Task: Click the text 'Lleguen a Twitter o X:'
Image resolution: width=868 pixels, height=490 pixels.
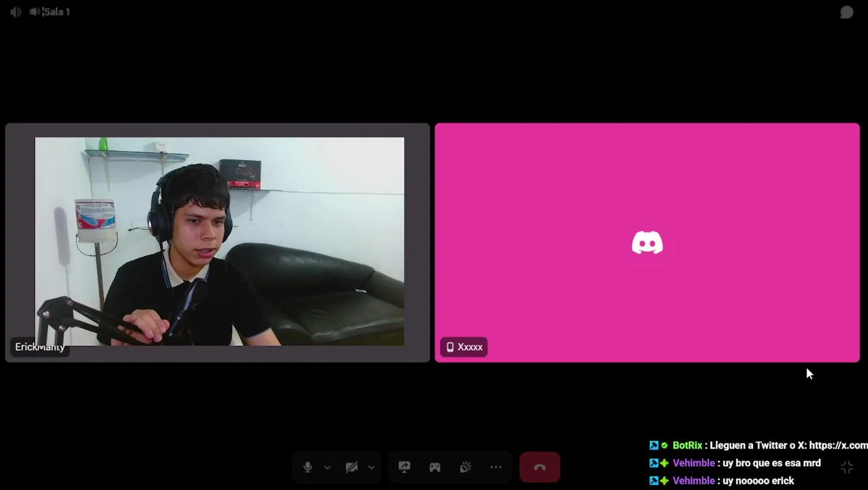Action: click(x=758, y=446)
